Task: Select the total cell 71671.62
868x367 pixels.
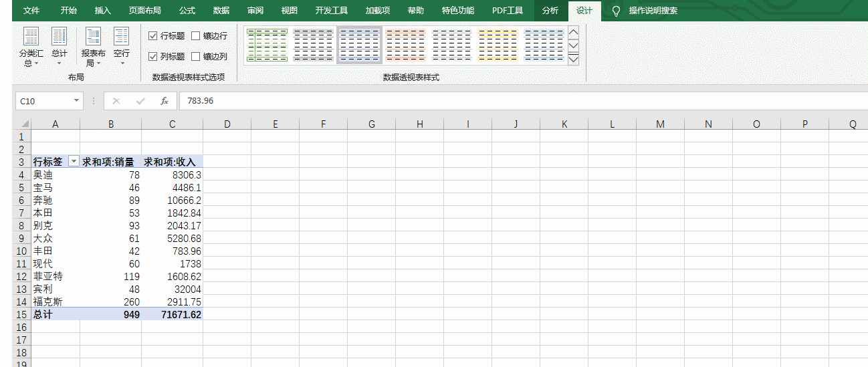Action: 172,314
